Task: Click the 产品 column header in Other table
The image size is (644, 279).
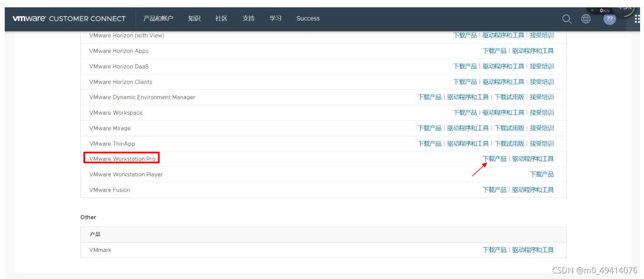Action: pyautogui.click(x=95, y=234)
